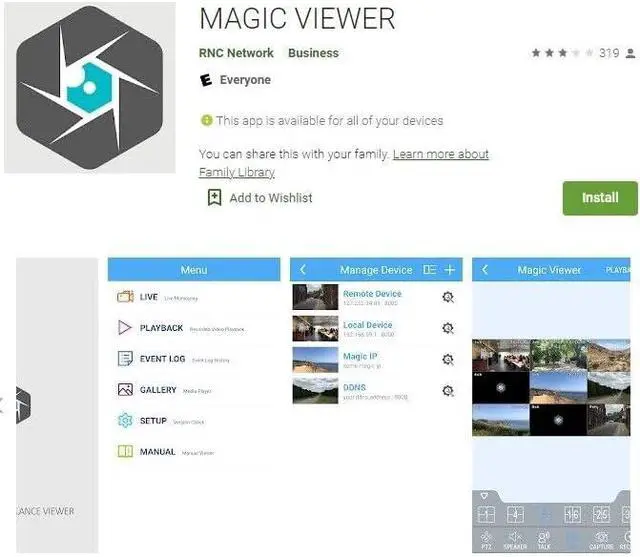Click the TALK icon
Viewport: 640px width, 557px height.
pyautogui.click(x=544, y=540)
